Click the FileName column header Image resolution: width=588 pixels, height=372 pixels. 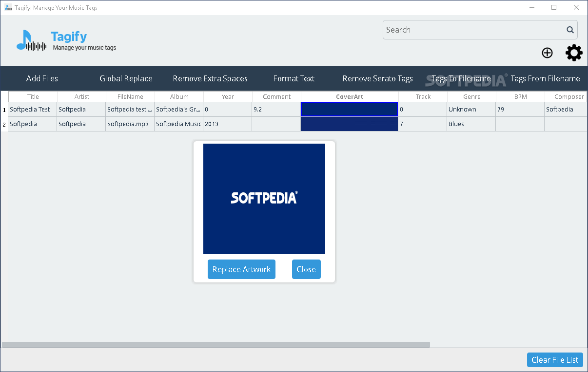pyautogui.click(x=131, y=97)
